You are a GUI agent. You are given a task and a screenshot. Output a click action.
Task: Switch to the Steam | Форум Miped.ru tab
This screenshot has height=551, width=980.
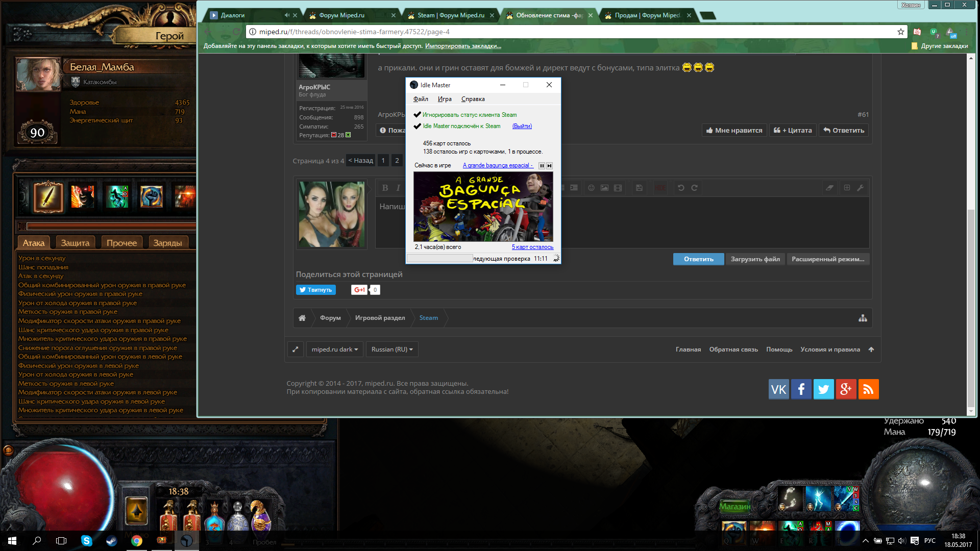pyautogui.click(x=451, y=15)
